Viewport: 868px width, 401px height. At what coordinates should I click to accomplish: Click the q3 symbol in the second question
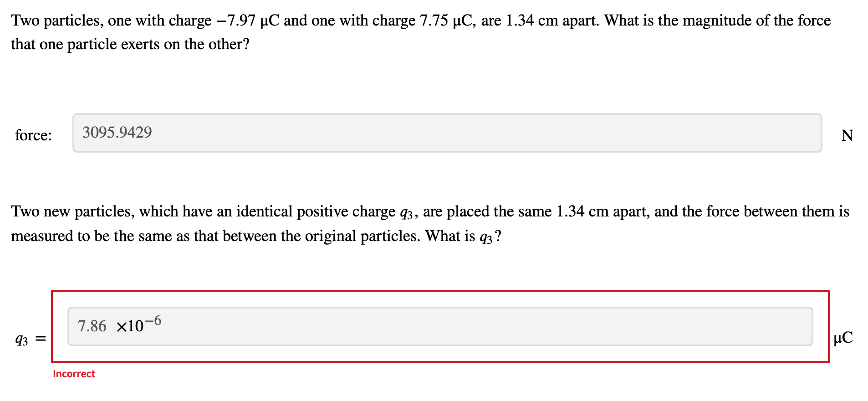click(x=407, y=212)
